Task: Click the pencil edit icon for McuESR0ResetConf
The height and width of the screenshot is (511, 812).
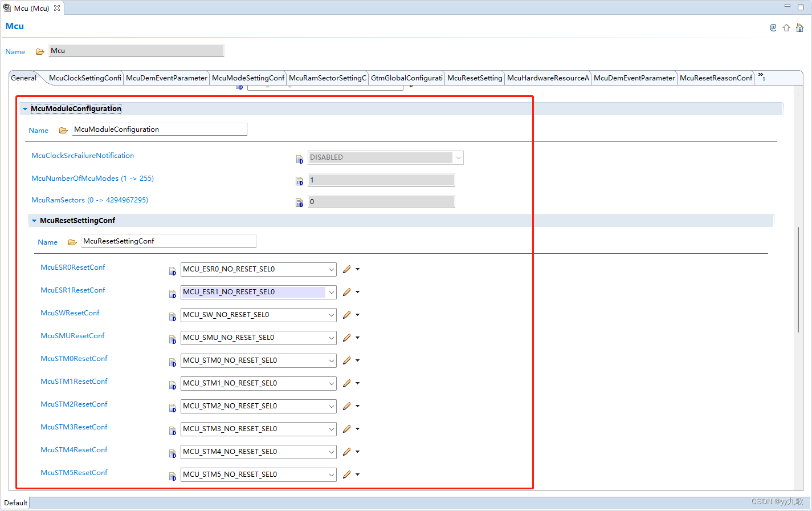Action: (x=346, y=269)
